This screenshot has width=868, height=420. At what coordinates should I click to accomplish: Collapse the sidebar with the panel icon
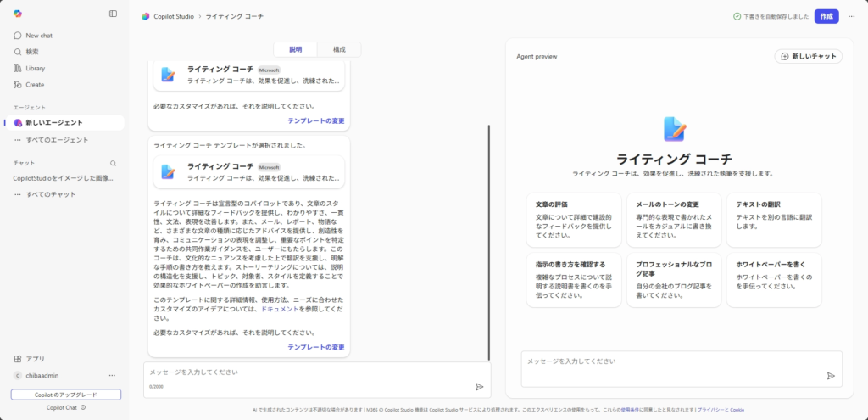pyautogui.click(x=113, y=14)
